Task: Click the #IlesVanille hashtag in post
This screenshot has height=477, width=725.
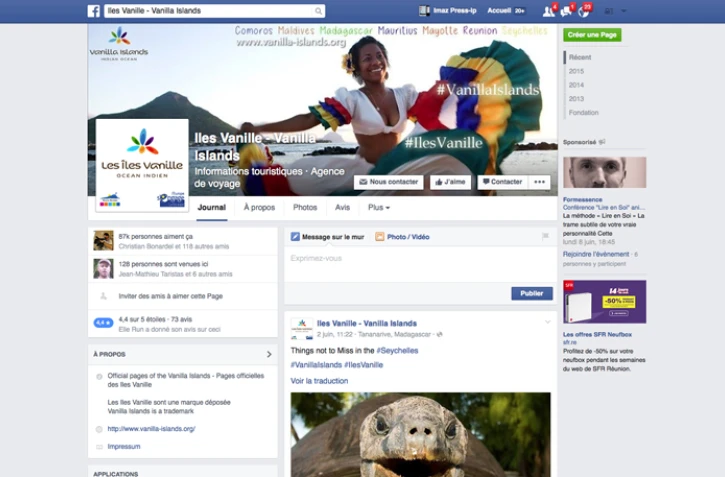Action: [x=363, y=365]
